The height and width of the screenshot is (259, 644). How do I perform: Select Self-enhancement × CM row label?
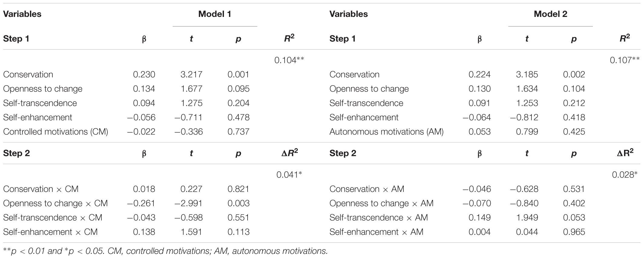point(50,232)
